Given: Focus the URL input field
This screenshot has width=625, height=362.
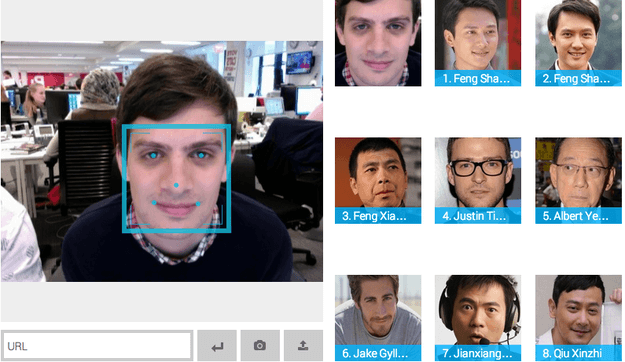Looking at the screenshot, I should pyautogui.click(x=97, y=346).
